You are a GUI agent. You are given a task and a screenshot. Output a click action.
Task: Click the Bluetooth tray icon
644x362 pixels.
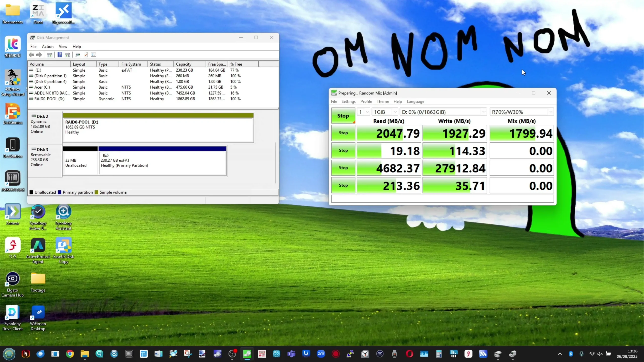pyautogui.click(x=571, y=354)
